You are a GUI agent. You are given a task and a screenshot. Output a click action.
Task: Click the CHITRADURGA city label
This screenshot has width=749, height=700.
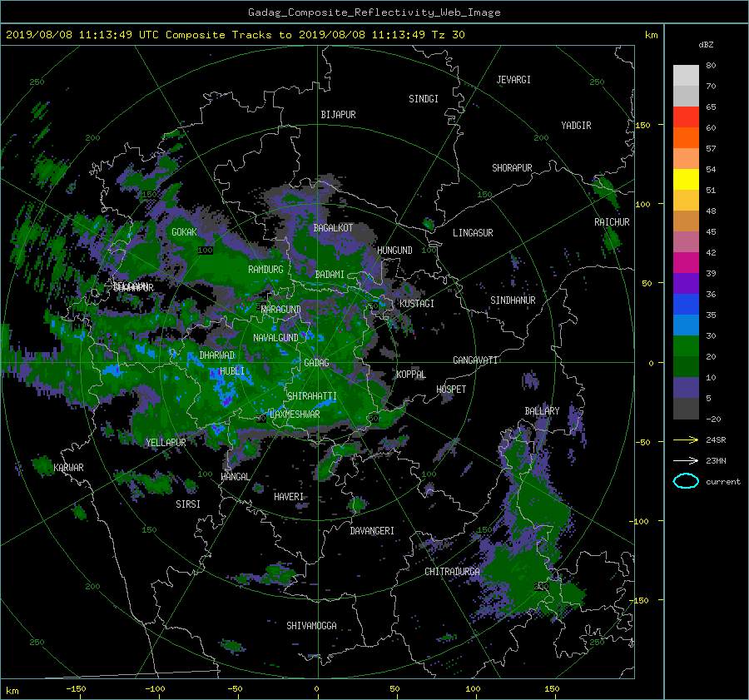tap(453, 572)
